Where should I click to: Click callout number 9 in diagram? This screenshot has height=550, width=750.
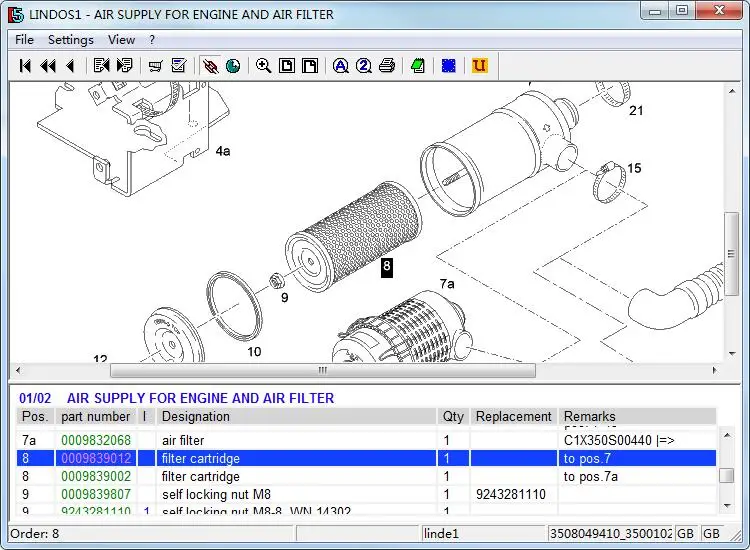pos(285,298)
